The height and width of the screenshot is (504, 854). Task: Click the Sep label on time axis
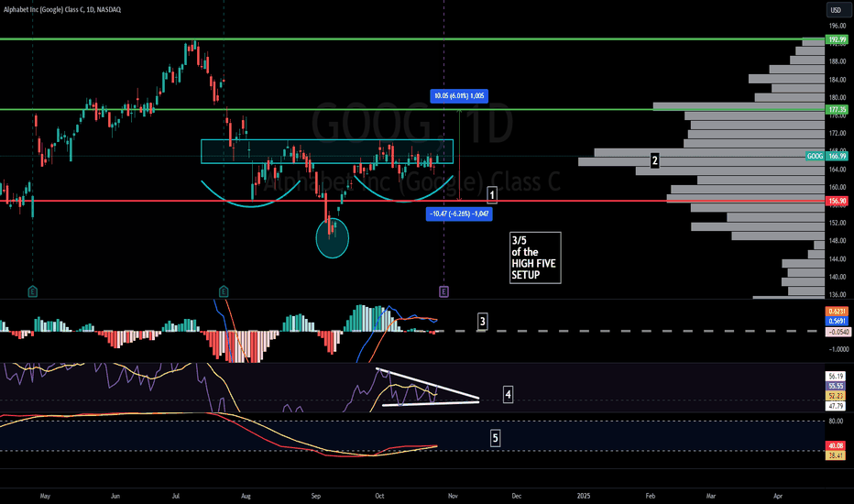(316, 496)
